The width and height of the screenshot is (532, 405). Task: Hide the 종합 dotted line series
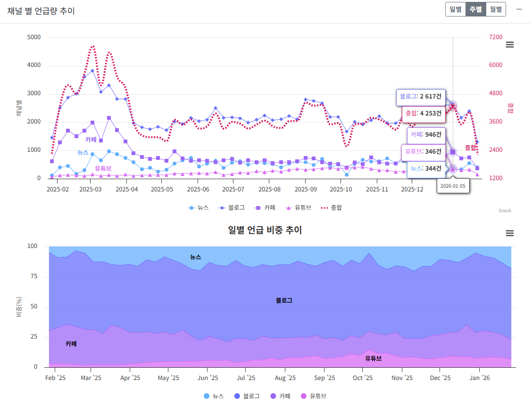332,207
